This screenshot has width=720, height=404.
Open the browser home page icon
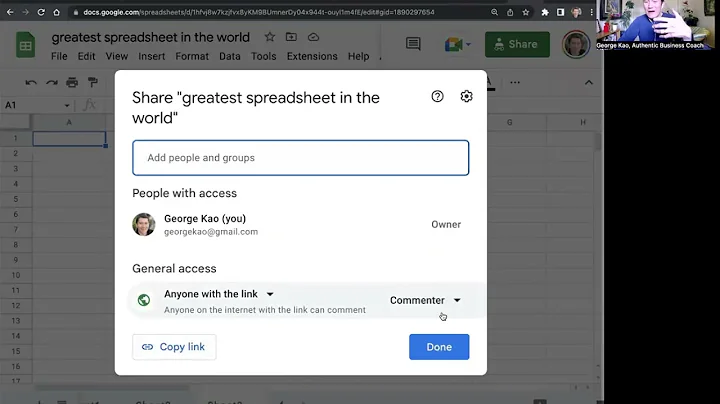point(56,12)
